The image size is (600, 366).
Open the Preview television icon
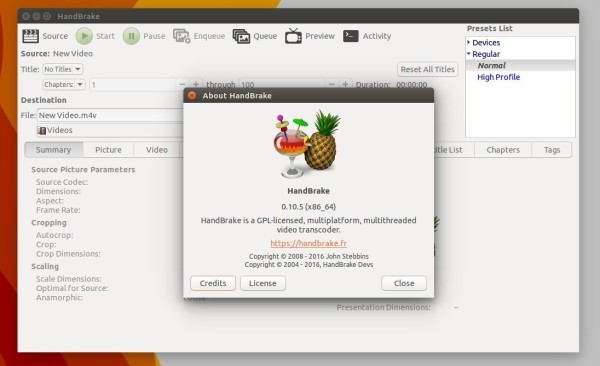coord(293,36)
